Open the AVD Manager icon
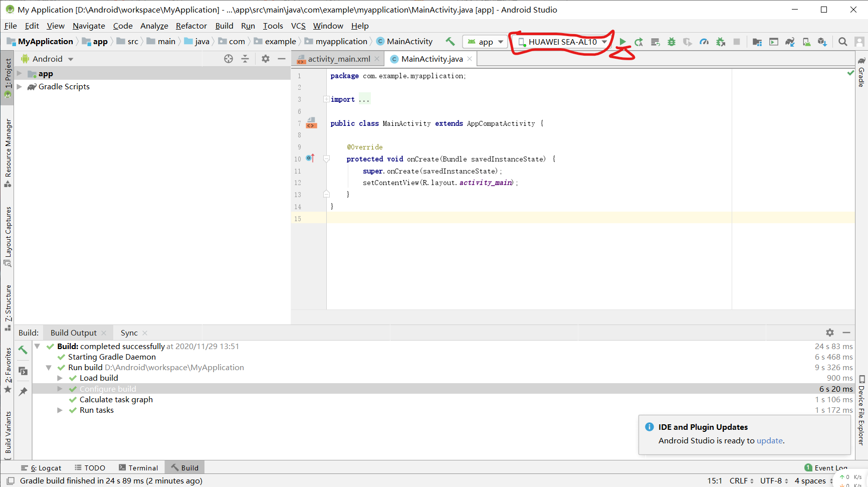The height and width of the screenshot is (487, 868). pos(806,42)
